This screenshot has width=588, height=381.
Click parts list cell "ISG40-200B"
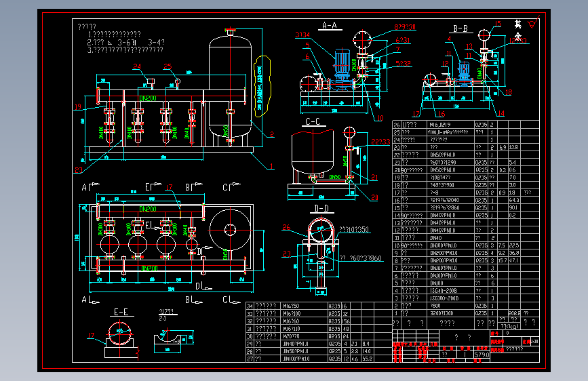tap(444, 291)
